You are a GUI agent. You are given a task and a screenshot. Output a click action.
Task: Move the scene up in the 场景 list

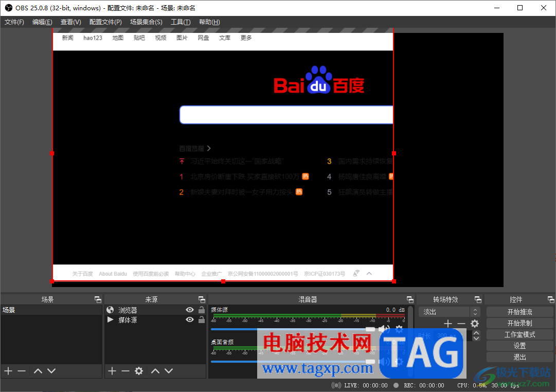coord(38,371)
